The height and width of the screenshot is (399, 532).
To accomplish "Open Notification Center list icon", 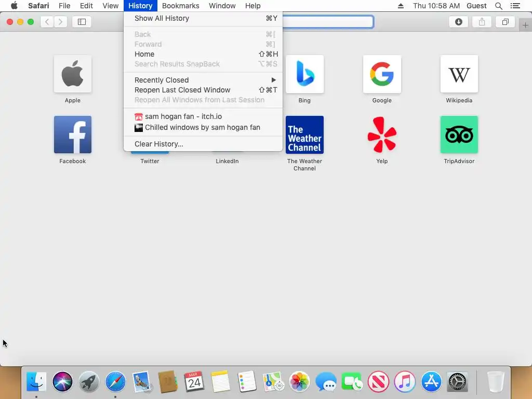I will click(515, 6).
